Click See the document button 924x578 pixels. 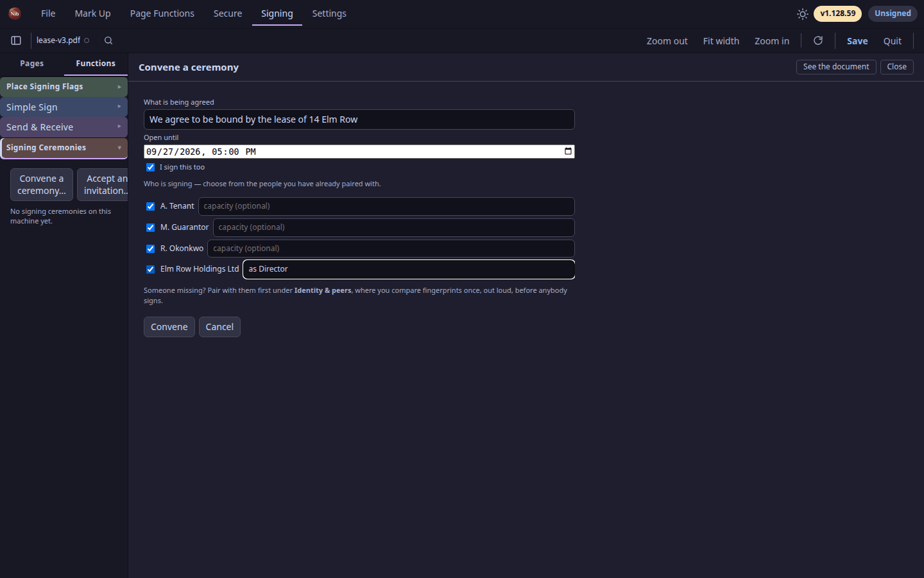coord(836,67)
